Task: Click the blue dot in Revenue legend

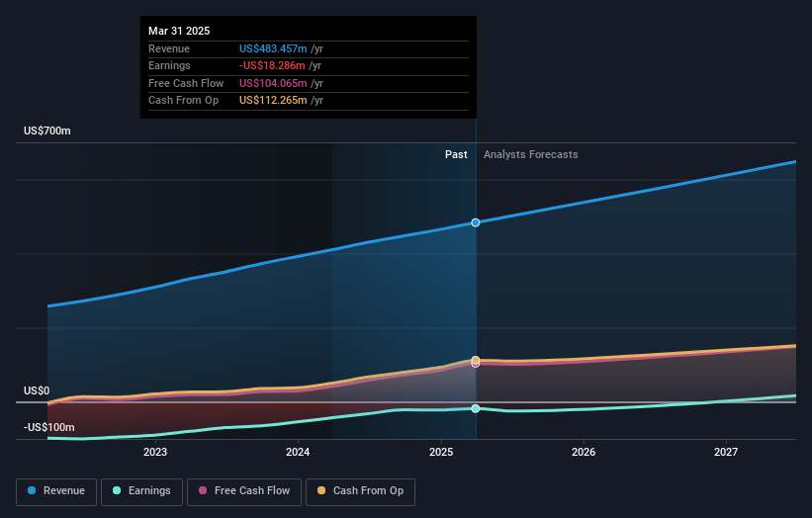Action: [32, 490]
